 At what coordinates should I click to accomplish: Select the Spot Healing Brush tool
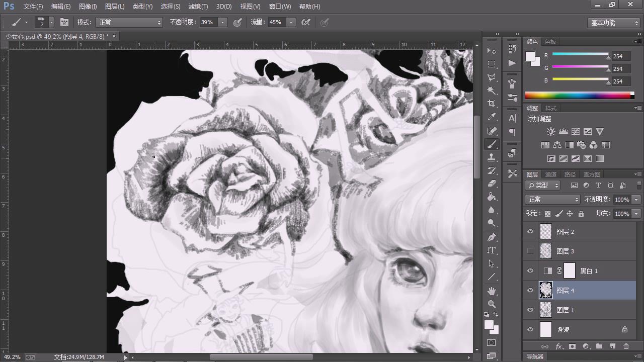click(492, 131)
